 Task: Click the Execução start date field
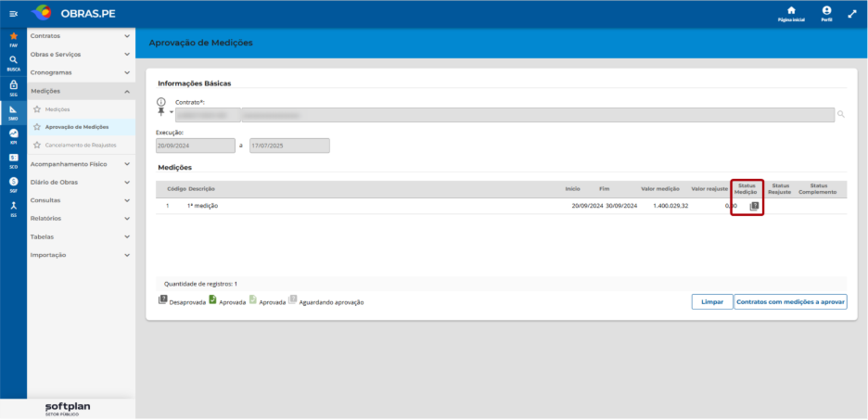point(196,146)
